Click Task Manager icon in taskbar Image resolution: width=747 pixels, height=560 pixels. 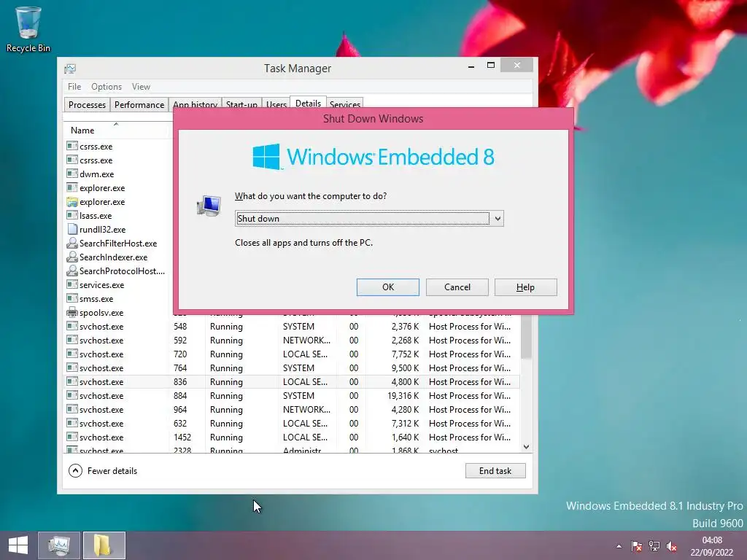pos(59,545)
